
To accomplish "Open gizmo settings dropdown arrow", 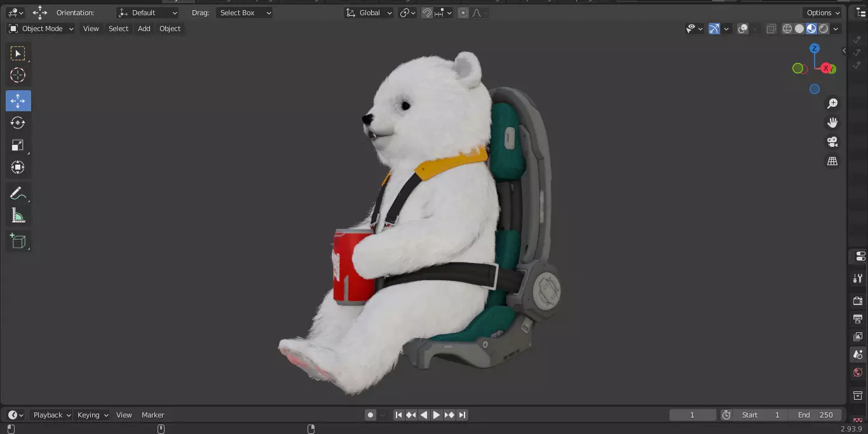I will tap(726, 29).
